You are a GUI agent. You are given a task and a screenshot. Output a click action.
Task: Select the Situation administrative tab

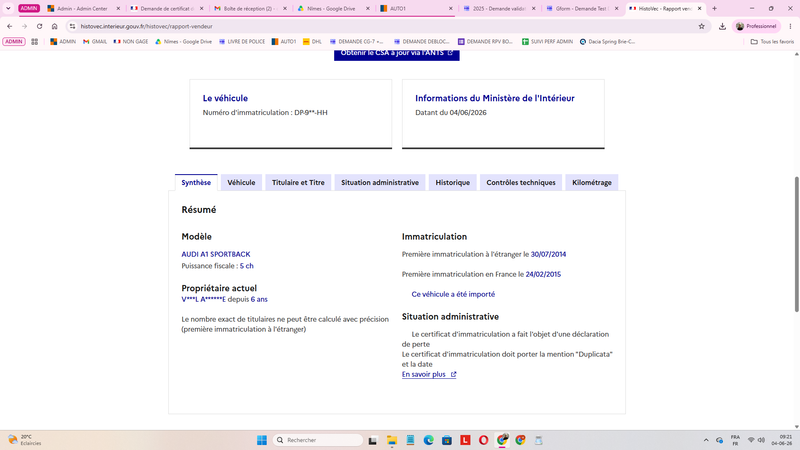tap(380, 183)
